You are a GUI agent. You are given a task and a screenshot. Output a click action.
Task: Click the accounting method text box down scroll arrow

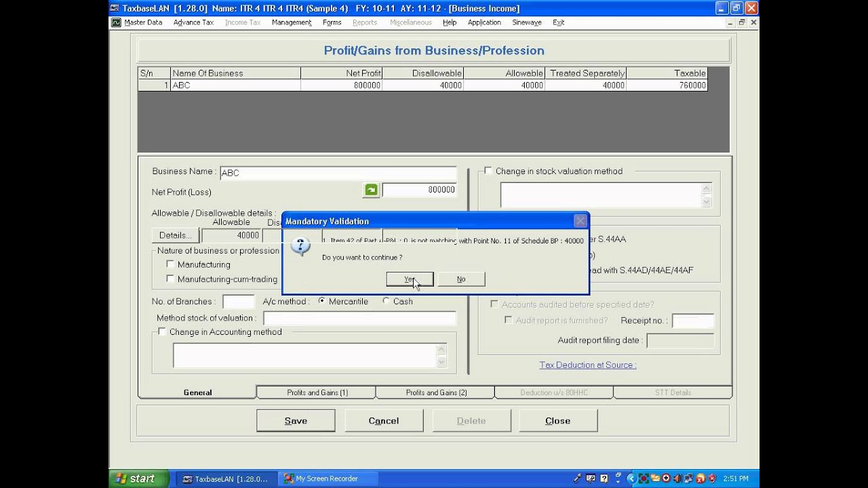click(441, 361)
